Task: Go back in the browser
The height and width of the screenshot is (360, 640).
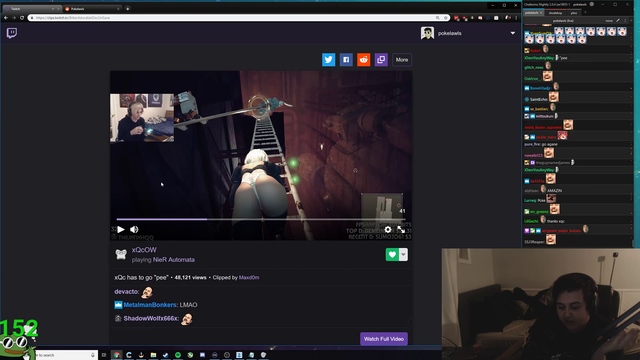Action: tap(6, 18)
